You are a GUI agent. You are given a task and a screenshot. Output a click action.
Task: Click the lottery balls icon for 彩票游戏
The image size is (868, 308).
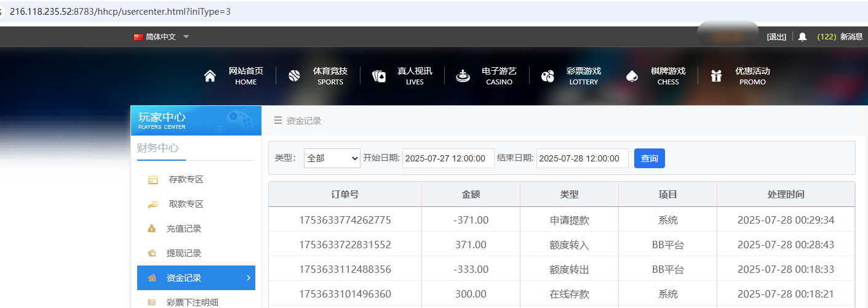point(547,76)
